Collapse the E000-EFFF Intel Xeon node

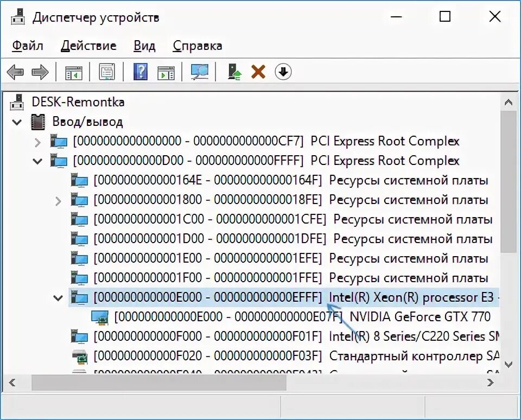click(x=58, y=298)
